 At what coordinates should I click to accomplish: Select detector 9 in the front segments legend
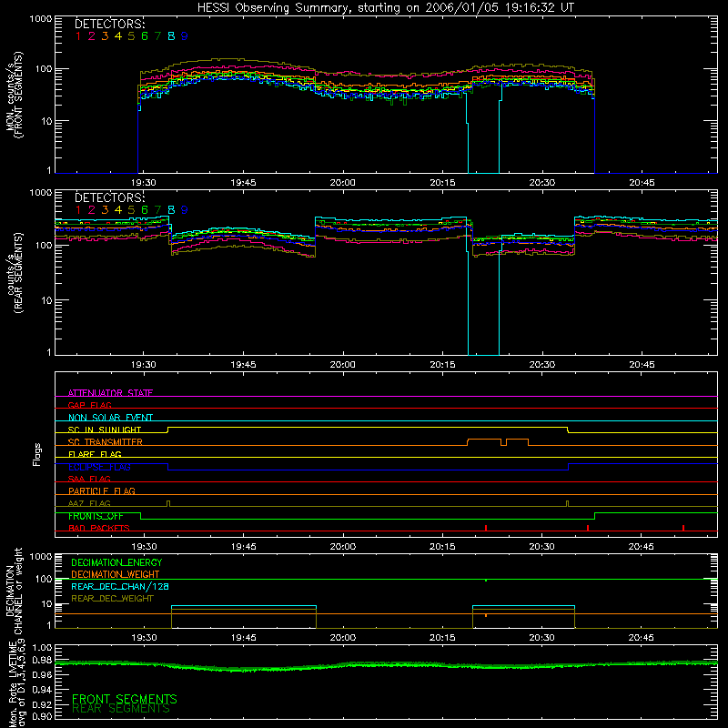pyautogui.click(x=185, y=36)
